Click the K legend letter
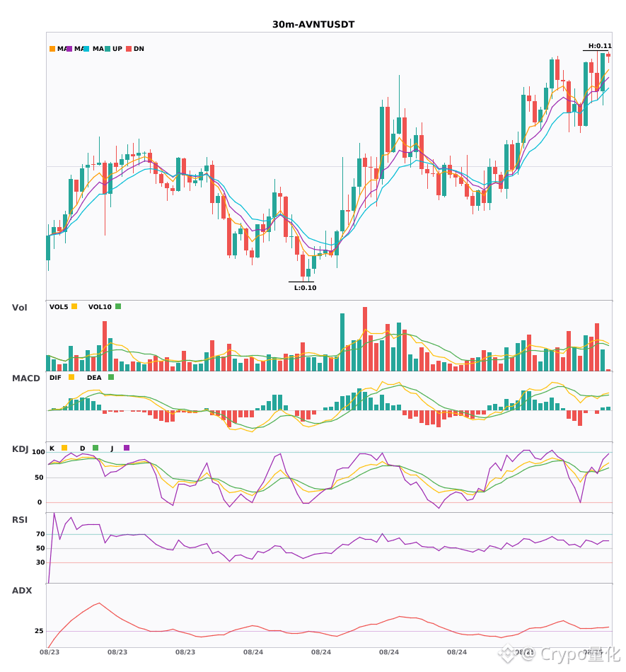 [x=52, y=448]
